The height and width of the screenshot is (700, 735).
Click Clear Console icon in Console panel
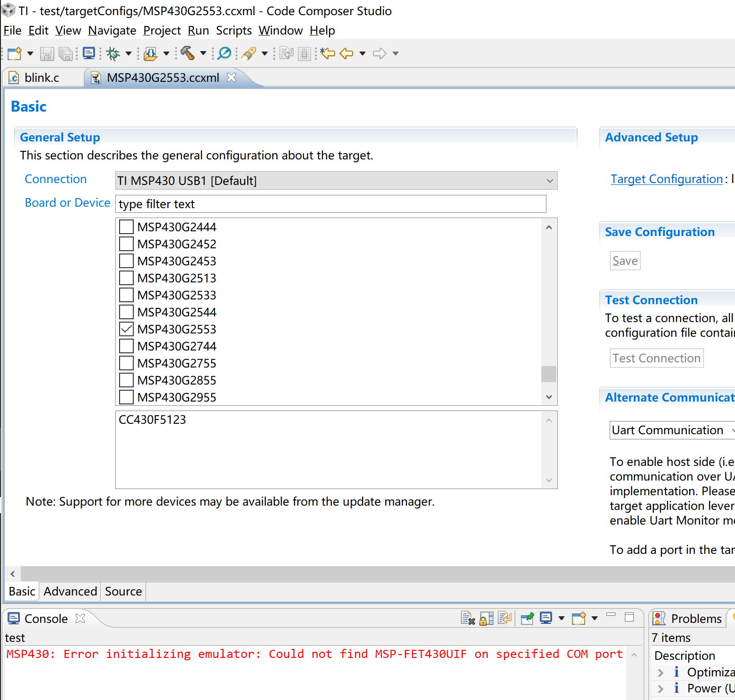[467, 618]
